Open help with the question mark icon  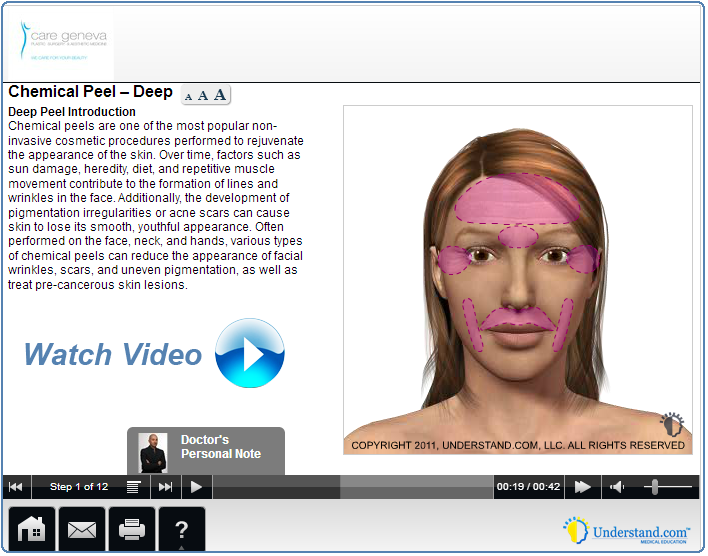click(x=181, y=529)
